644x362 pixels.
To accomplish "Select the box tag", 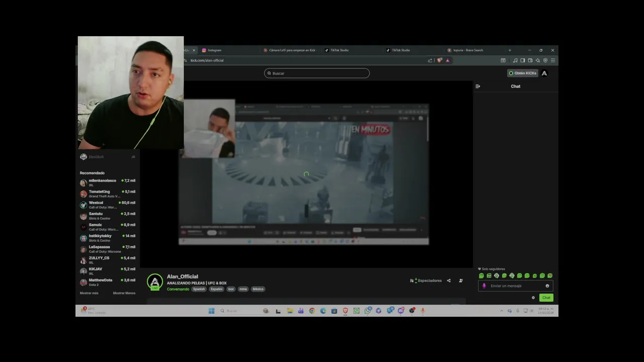I will click(x=231, y=289).
